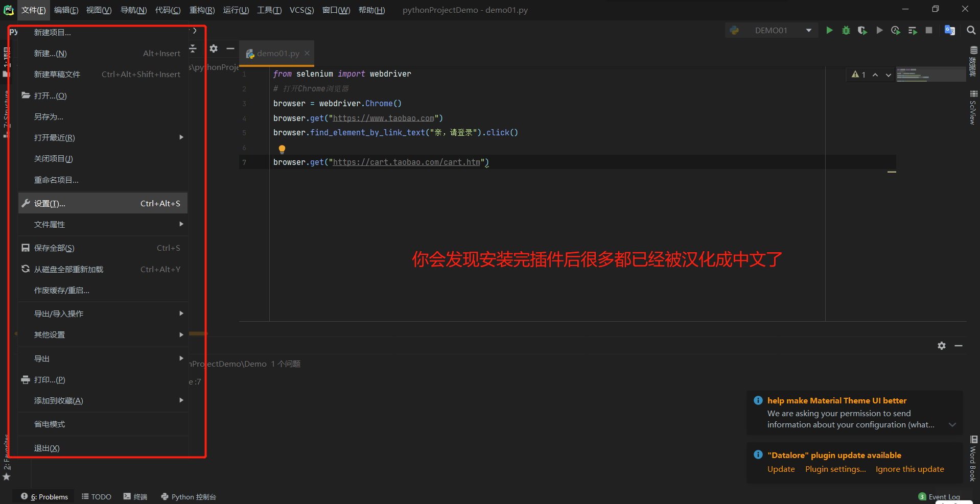Viewport: 980px width, 504px height.
Task: Open the Google Translate plugin icon
Action: (x=950, y=31)
